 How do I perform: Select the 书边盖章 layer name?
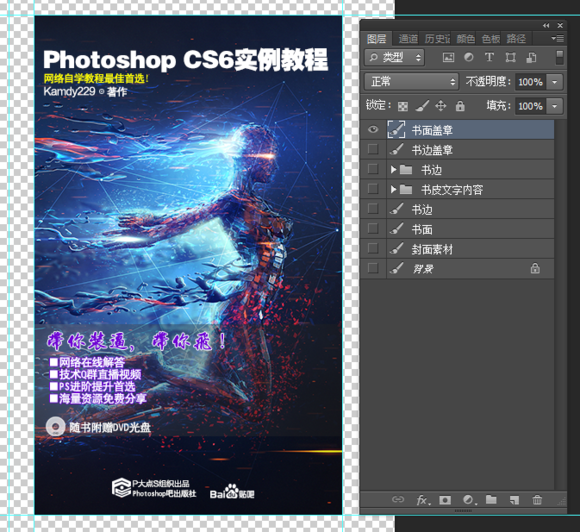click(432, 150)
